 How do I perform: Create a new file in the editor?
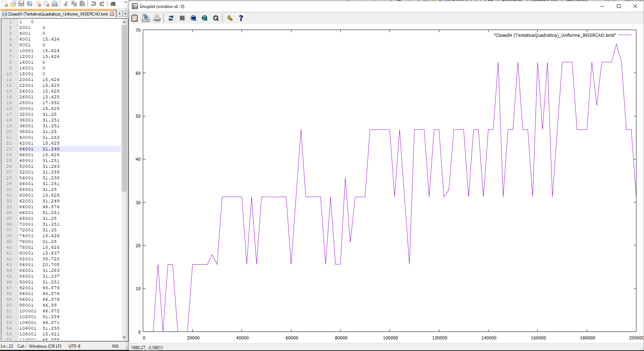5,4
